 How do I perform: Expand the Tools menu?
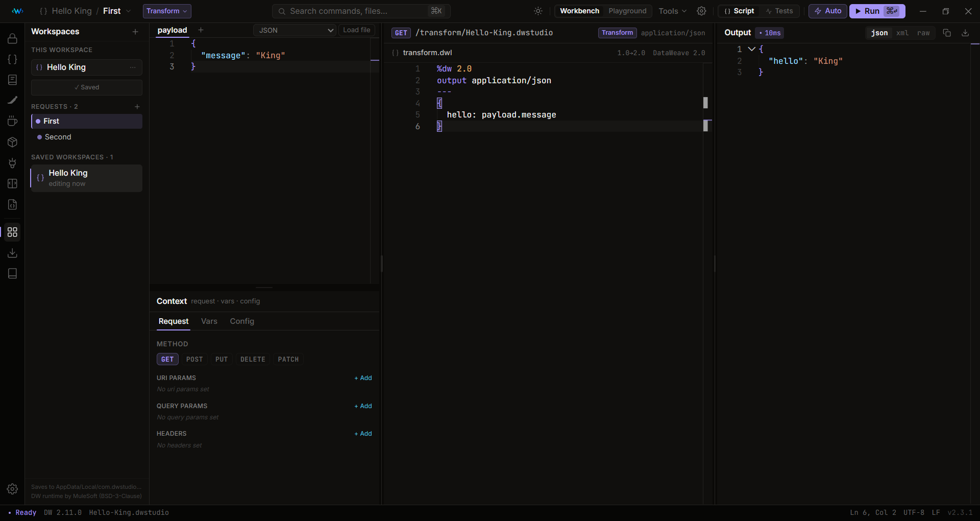point(672,11)
